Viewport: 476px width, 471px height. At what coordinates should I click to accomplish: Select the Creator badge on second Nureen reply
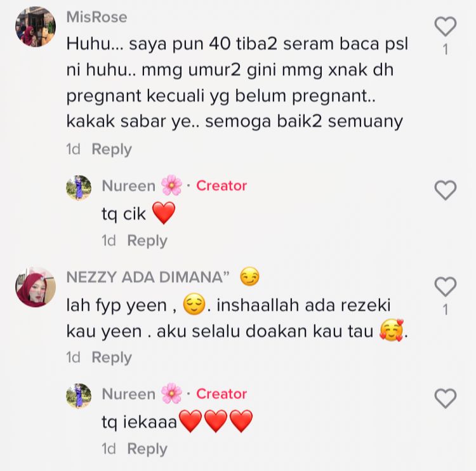click(x=221, y=394)
